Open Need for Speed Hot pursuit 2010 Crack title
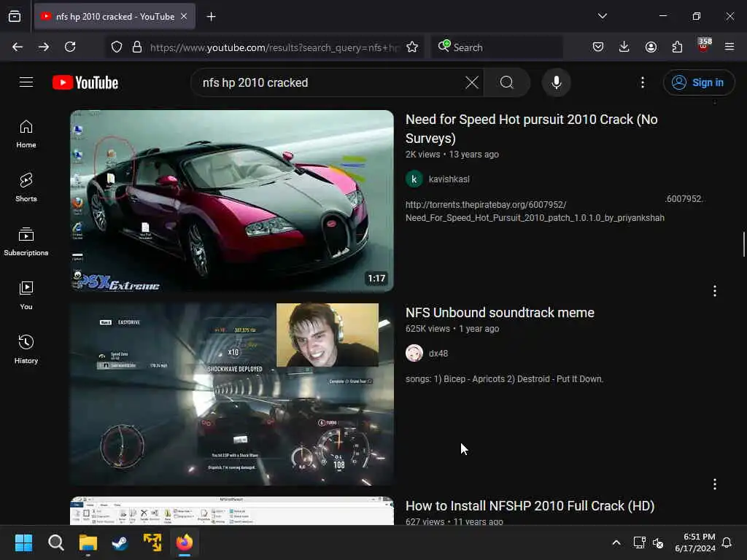Image resolution: width=747 pixels, height=560 pixels. [531, 128]
